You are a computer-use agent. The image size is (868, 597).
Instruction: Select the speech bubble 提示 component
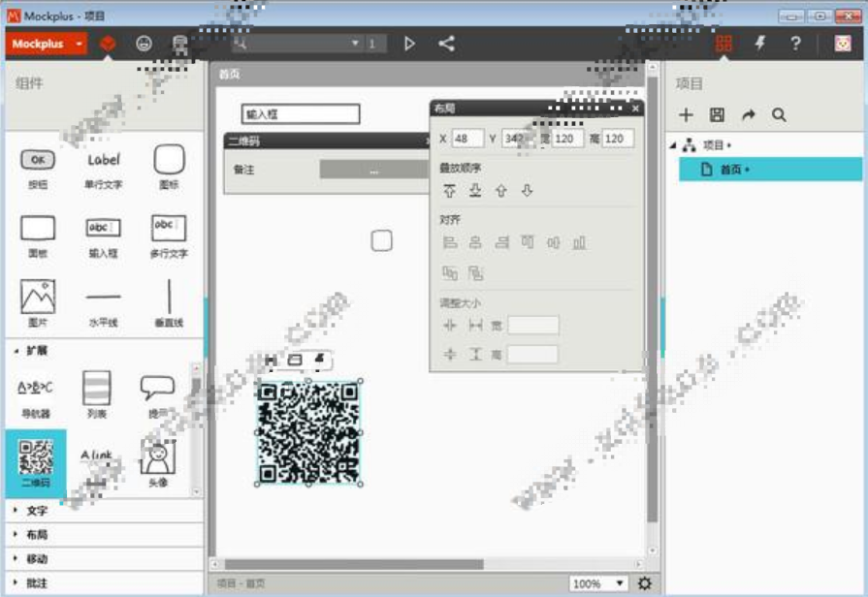coord(158,395)
